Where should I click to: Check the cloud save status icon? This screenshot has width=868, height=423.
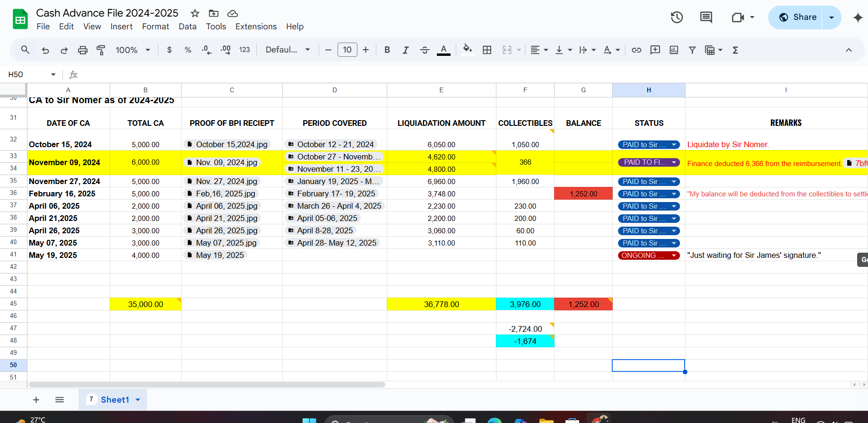point(233,13)
